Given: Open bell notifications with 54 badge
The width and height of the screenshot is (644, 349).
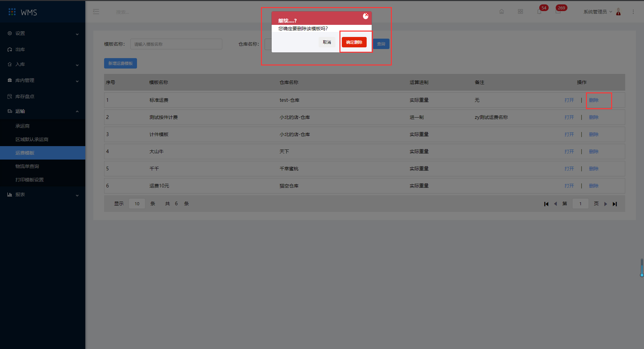Looking at the screenshot, I should pyautogui.click(x=539, y=12).
